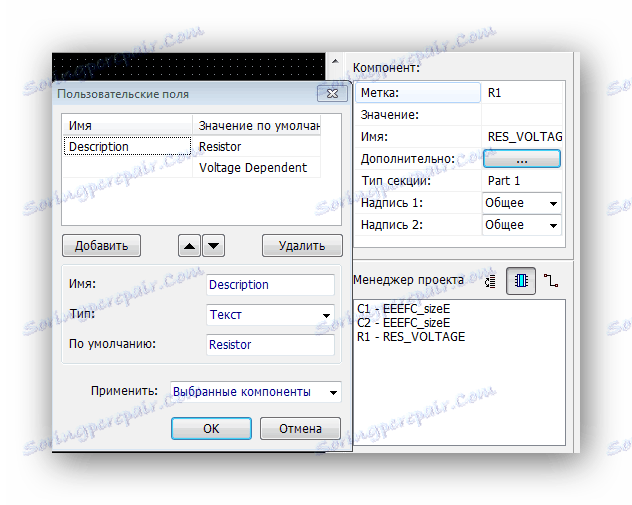Select R1 - RES_VOLTAGE in the project manager
The image size is (632, 505).
tap(411, 337)
